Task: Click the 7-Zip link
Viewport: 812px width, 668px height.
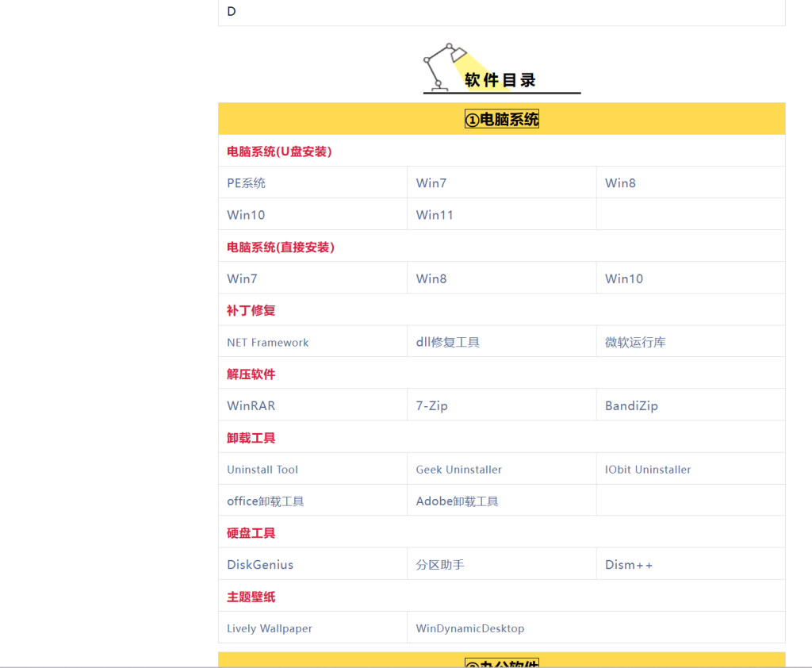Action: coord(432,406)
